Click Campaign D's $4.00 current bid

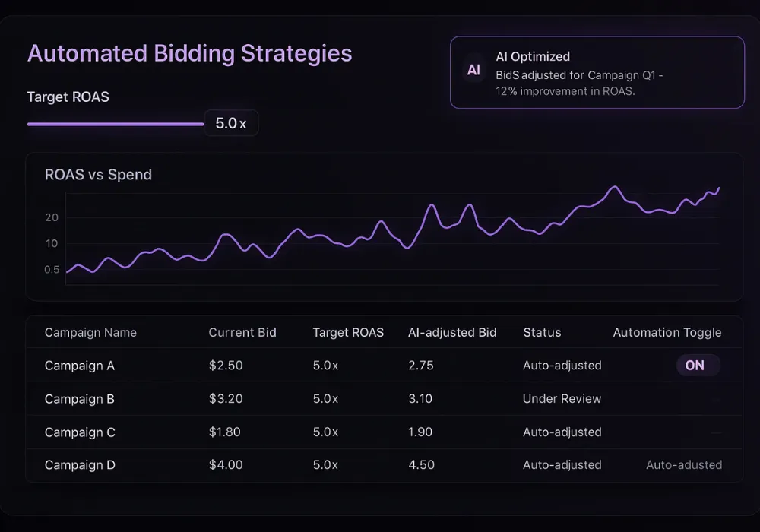tap(226, 465)
